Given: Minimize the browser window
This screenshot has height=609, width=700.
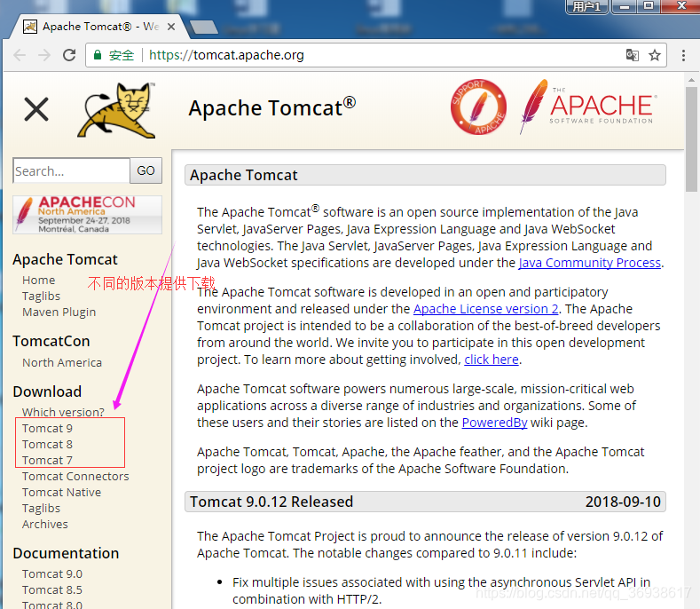Looking at the screenshot, I should coord(625,6).
